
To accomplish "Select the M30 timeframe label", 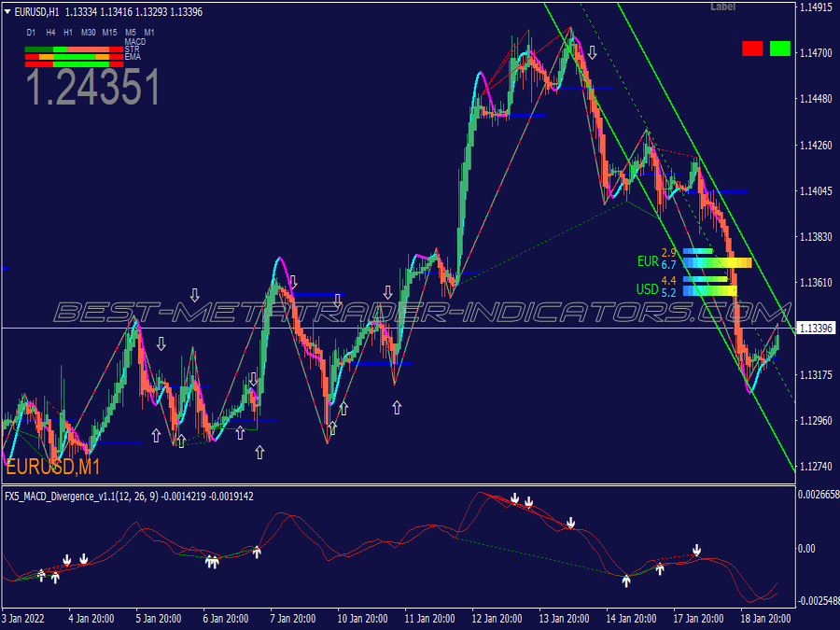I will click(89, 33).
